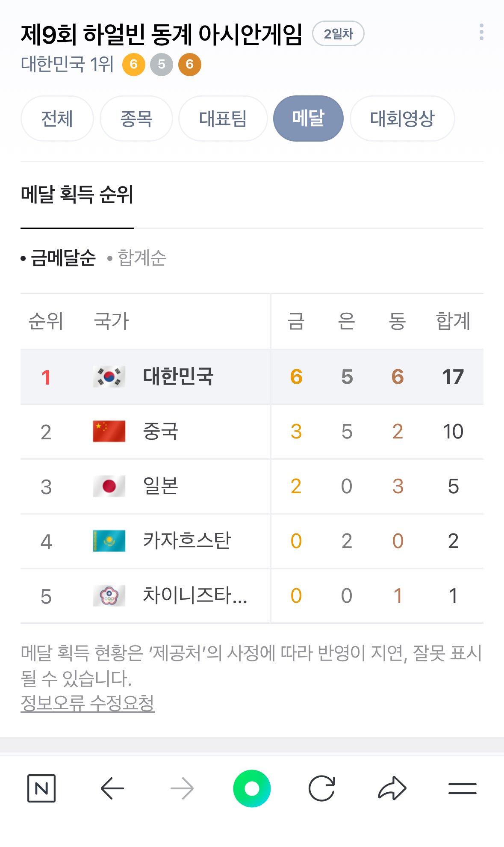Screen dimensions: 504x847
Task: Open the Naver home N icon
Action: (41, 788)
